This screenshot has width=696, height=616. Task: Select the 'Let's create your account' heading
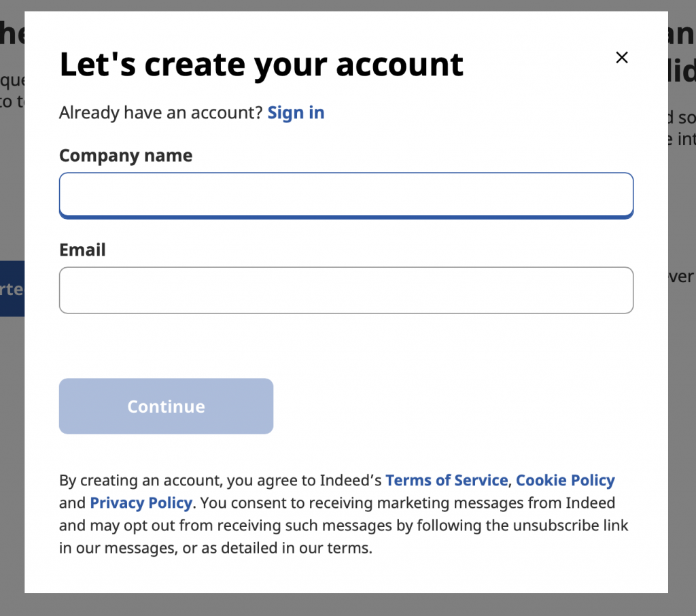(261, 64)
